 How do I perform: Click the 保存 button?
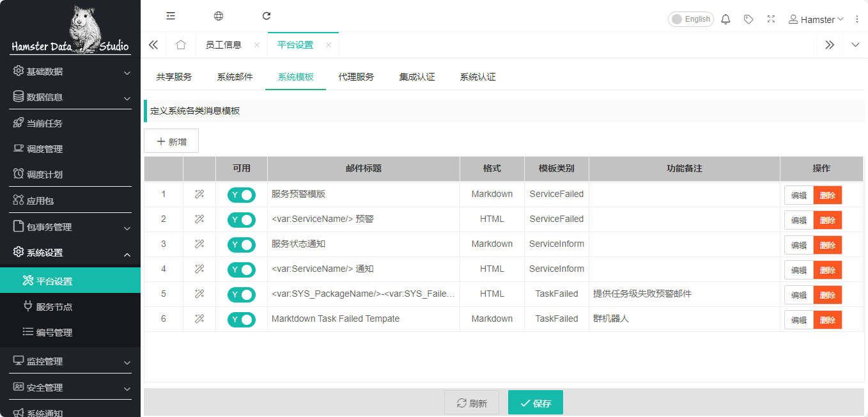536,403
